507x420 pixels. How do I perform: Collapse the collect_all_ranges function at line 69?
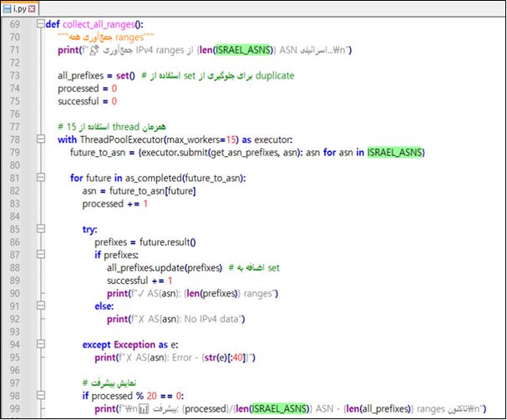(41, 24)
